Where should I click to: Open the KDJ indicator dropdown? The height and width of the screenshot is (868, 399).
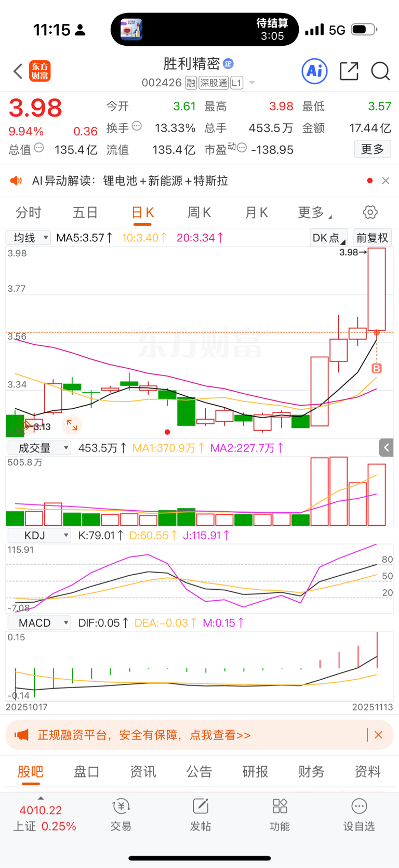coord(39,535)
